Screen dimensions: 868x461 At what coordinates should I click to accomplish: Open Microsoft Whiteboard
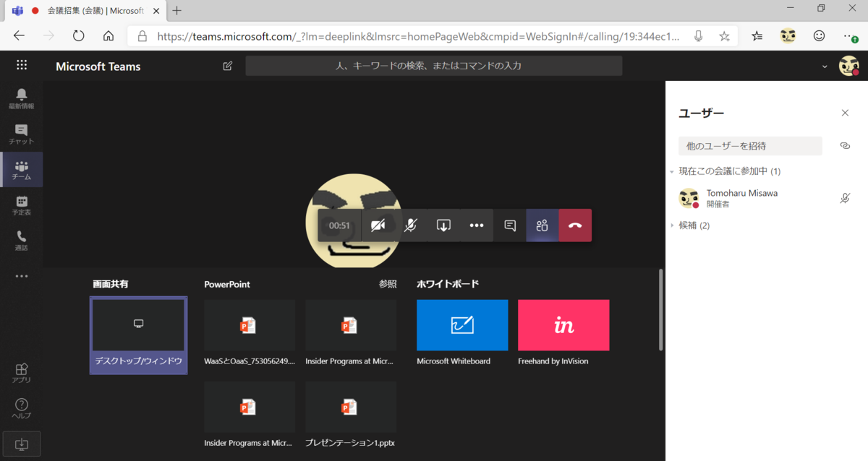click(x=462, y=333)
